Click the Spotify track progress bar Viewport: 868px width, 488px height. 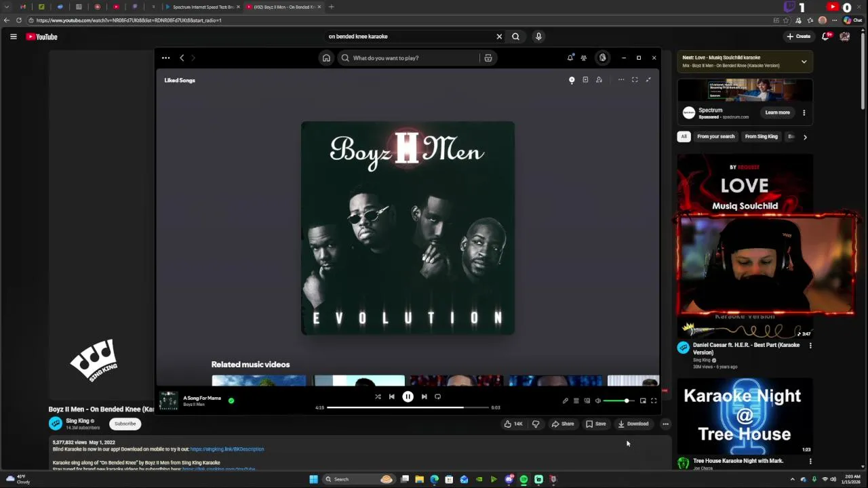click(408, 407)
